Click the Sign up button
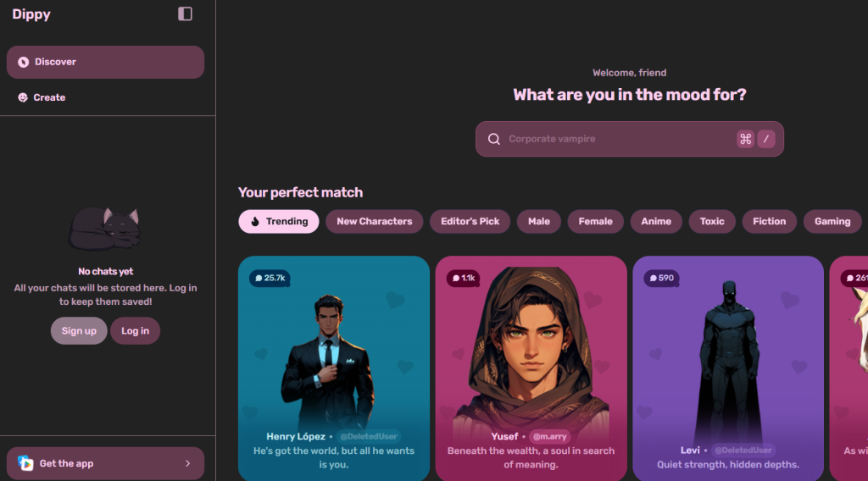Image resolution: width=868 pixels, height=481 pixels. pyautogui.click(x=79, y=330)
